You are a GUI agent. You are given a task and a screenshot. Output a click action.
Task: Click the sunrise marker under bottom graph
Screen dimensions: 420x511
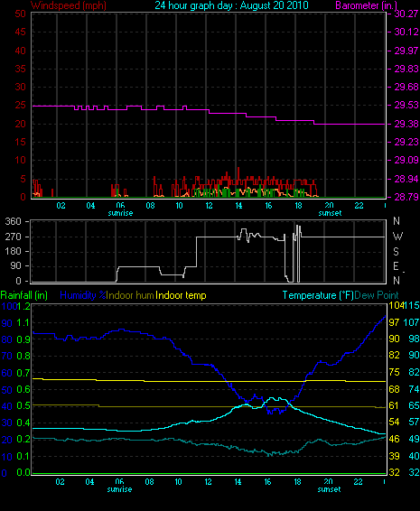(x=119, y=489)
